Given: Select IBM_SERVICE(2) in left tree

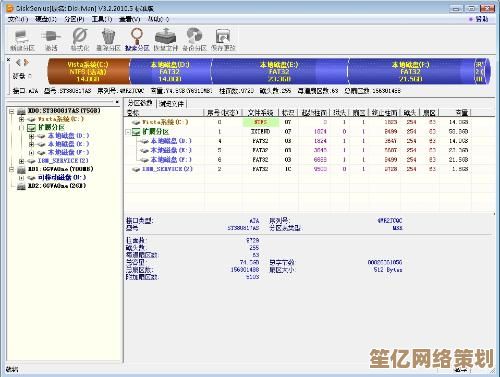Looking at the screenshot, I should click(63, 161).
